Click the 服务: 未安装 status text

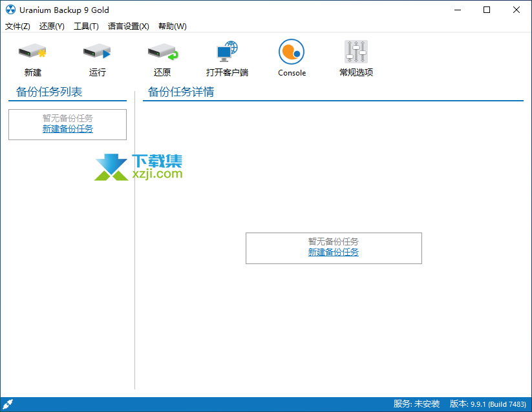pyautogui.click(x=416, y=404)
